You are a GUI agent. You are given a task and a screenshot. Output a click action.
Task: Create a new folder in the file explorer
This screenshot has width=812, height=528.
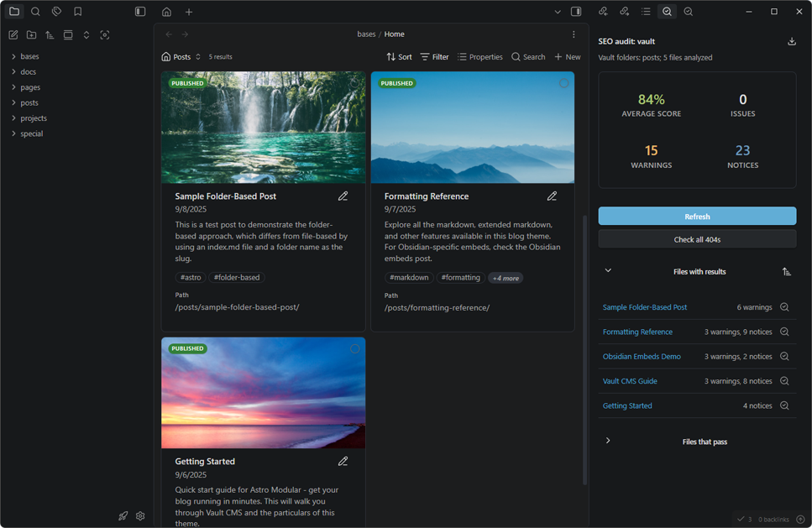[x=32, y=34]
